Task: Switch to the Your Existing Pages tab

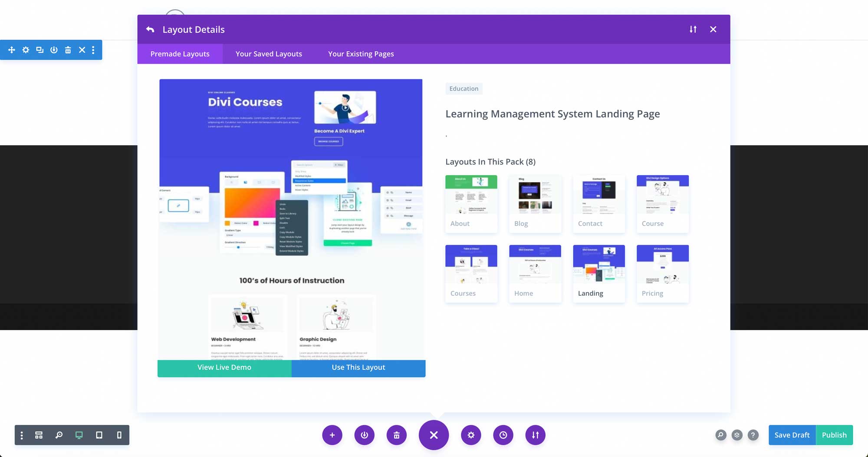Action: point(361,54)
